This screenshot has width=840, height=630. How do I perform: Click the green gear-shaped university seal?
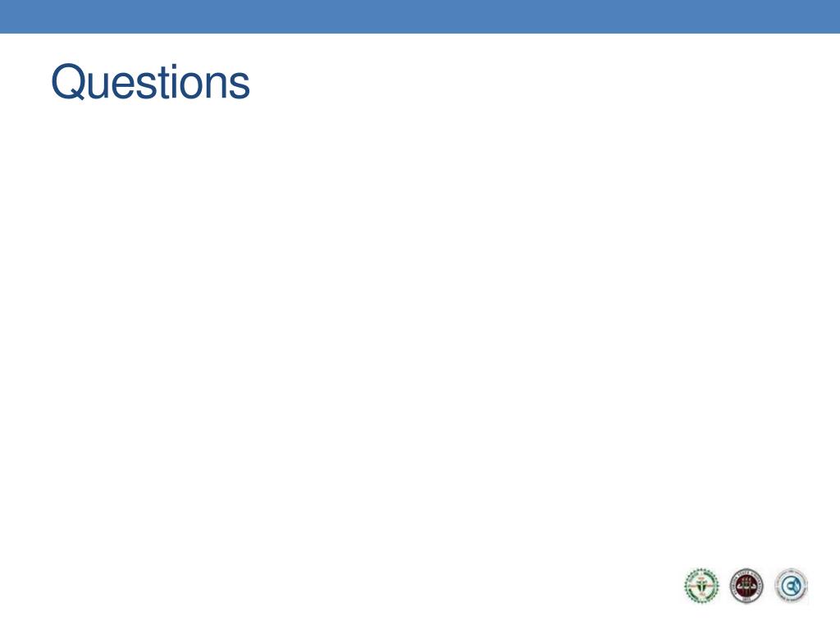tap(701, 586)
